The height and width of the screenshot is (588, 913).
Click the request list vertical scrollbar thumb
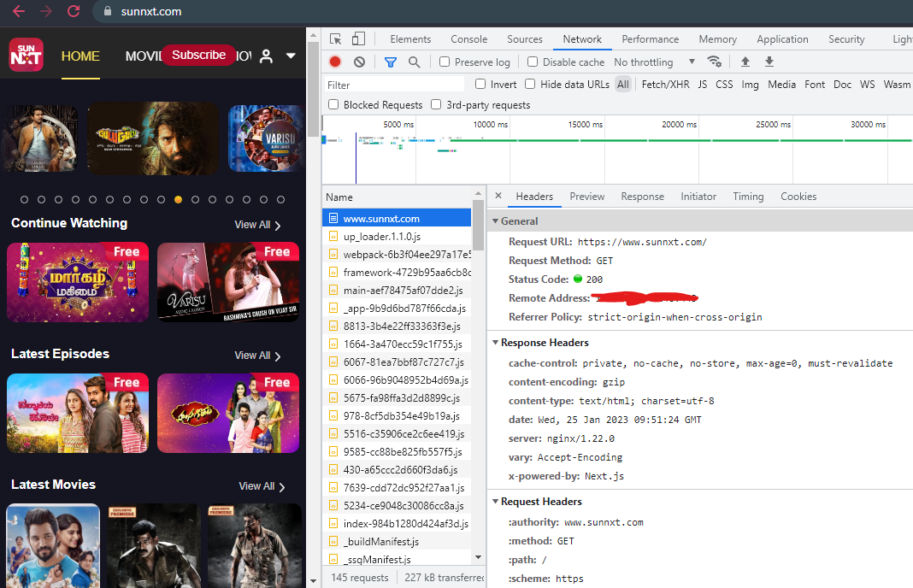point(478,225)
